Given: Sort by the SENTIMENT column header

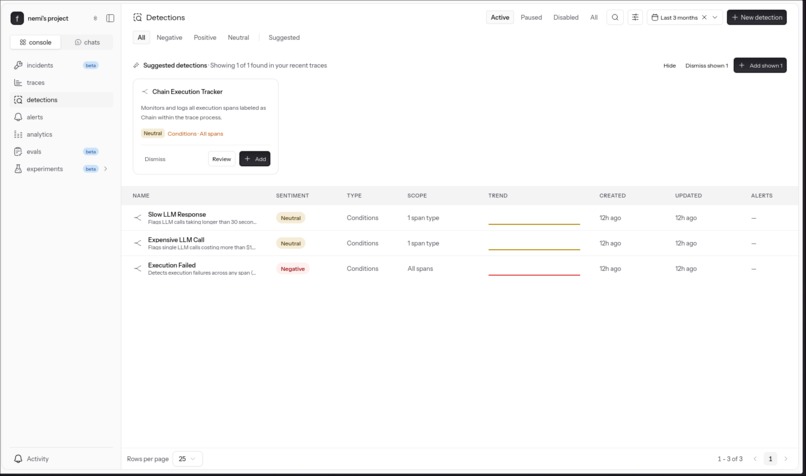Looking at the screenshot, I should pos(292,196).
